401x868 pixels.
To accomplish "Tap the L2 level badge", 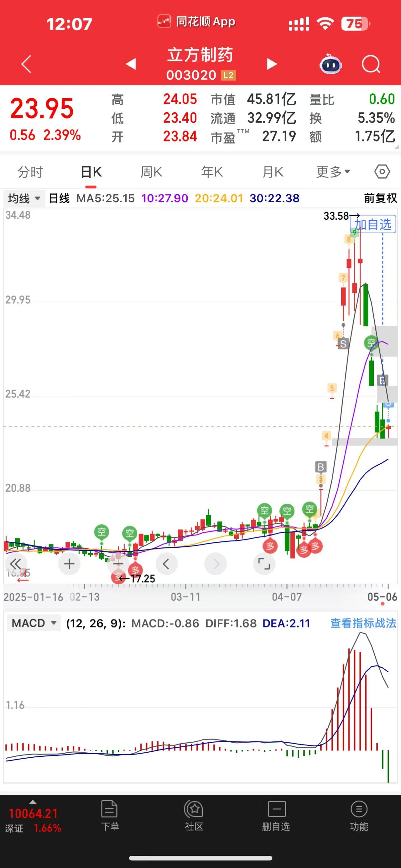I will [229, 75].
